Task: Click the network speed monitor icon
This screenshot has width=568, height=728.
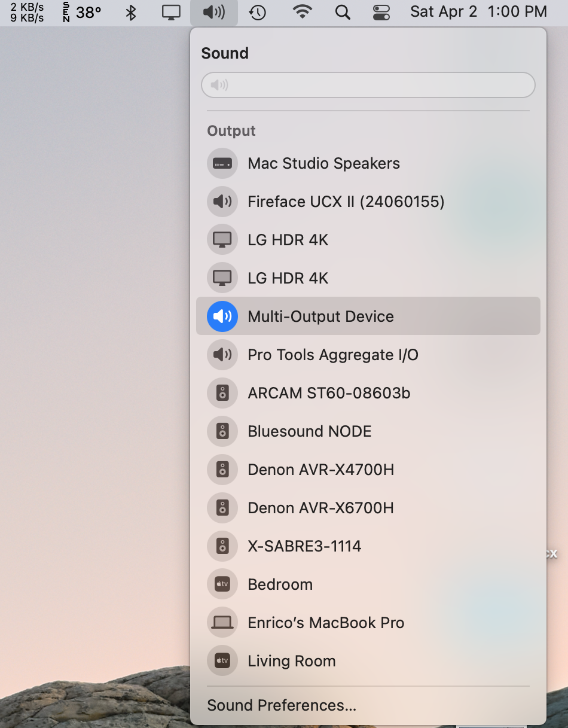Action: click(27, 12)
